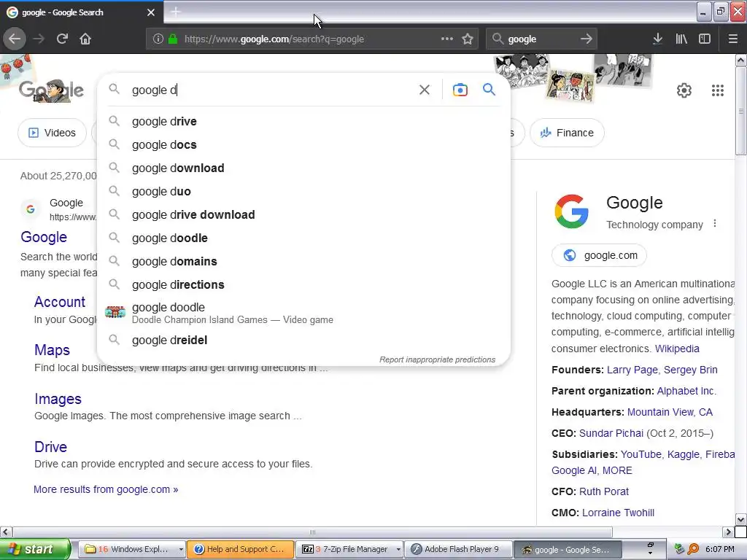747x560 pixels.
Task: Expand the 7-Zip File Manager taskbar group
Action: pos(398,549)
